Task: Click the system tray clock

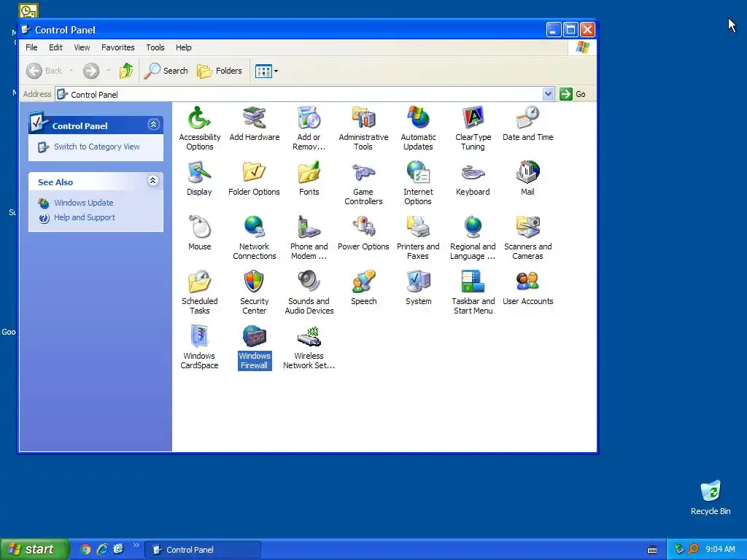Action: pos(720,549)
